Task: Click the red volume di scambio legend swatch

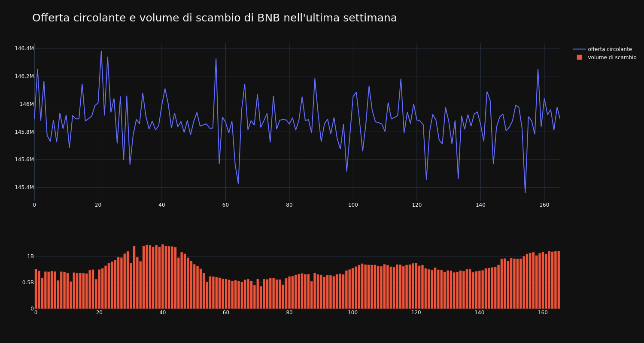Action: click(579, 57)
